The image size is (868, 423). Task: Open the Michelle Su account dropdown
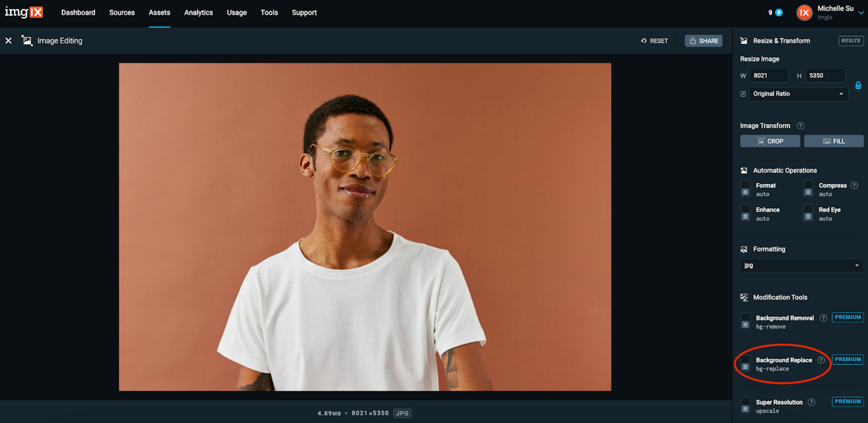861,13
